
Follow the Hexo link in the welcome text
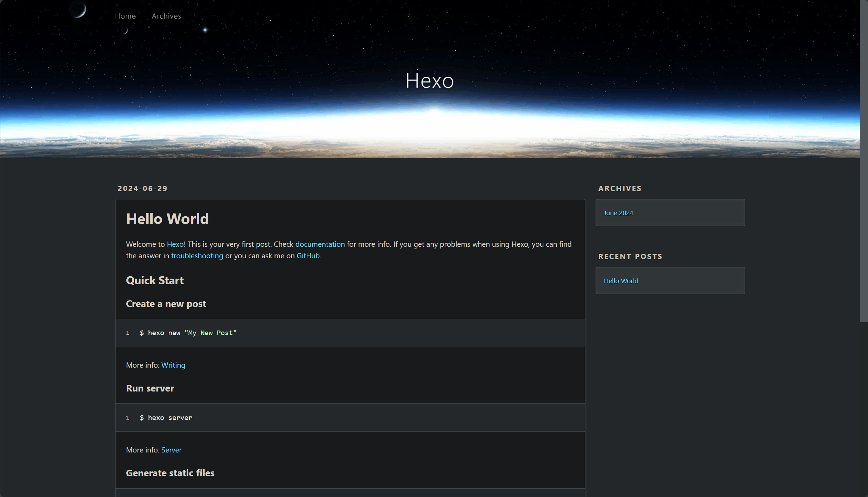[175, 244]
